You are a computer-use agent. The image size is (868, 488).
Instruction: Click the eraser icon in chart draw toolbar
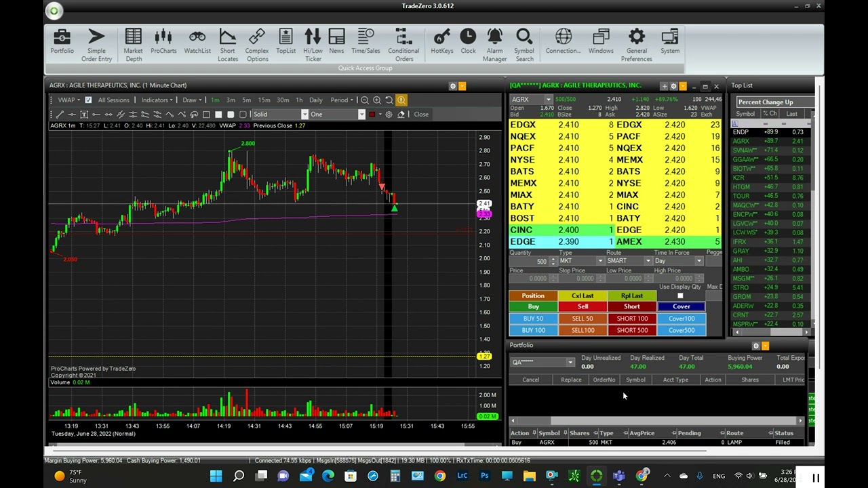click(x=401, y=115)
